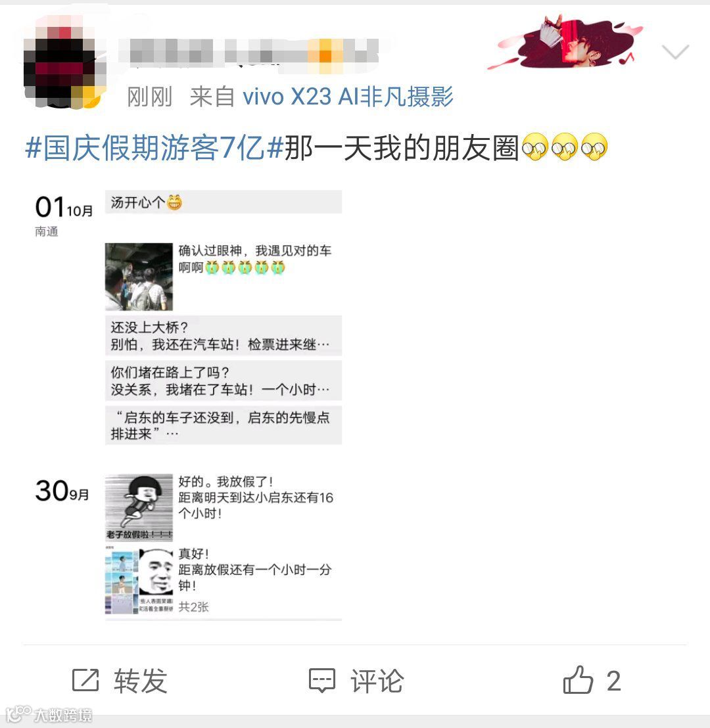
Task: Tap the red decorative member badge banner
Action: [x=565, y=42]
